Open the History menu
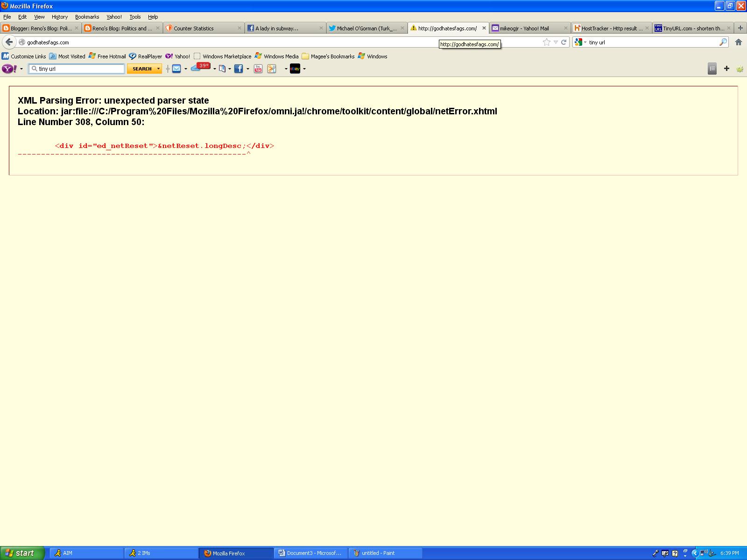Image resolution: width=747 pixels, height=560 pixels. coord(60,16)
